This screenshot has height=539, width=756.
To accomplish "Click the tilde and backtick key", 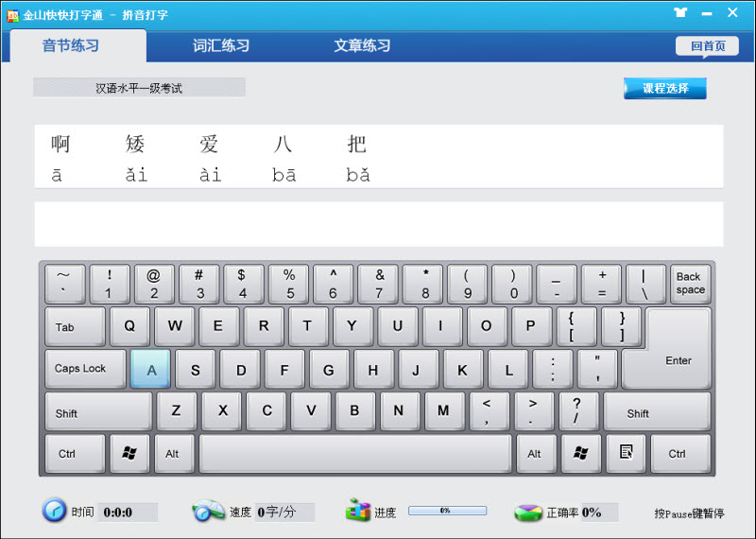I will [x=64, y=284].
